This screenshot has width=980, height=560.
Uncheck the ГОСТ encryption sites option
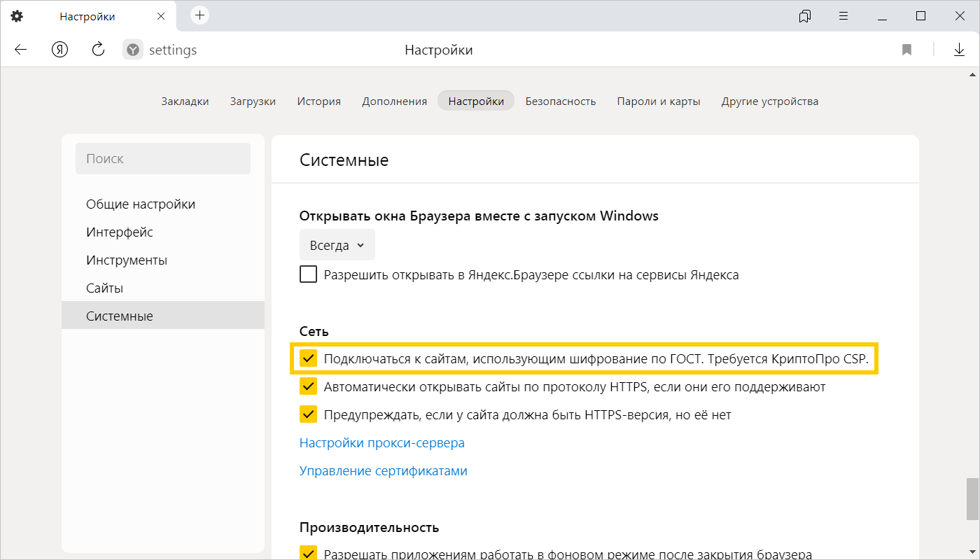[x=308, y=358]
